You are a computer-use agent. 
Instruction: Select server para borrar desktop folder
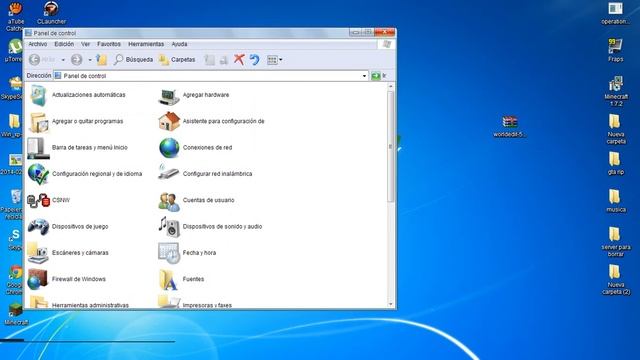coord(616,242)
